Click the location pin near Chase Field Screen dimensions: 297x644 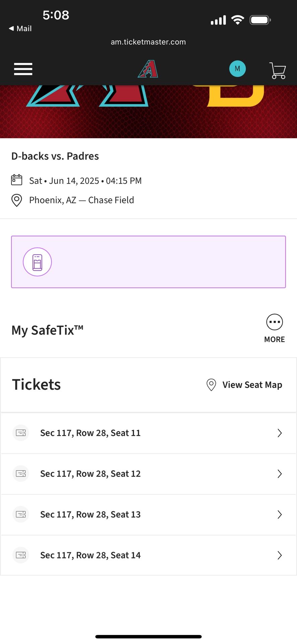[x=17, y=200]
